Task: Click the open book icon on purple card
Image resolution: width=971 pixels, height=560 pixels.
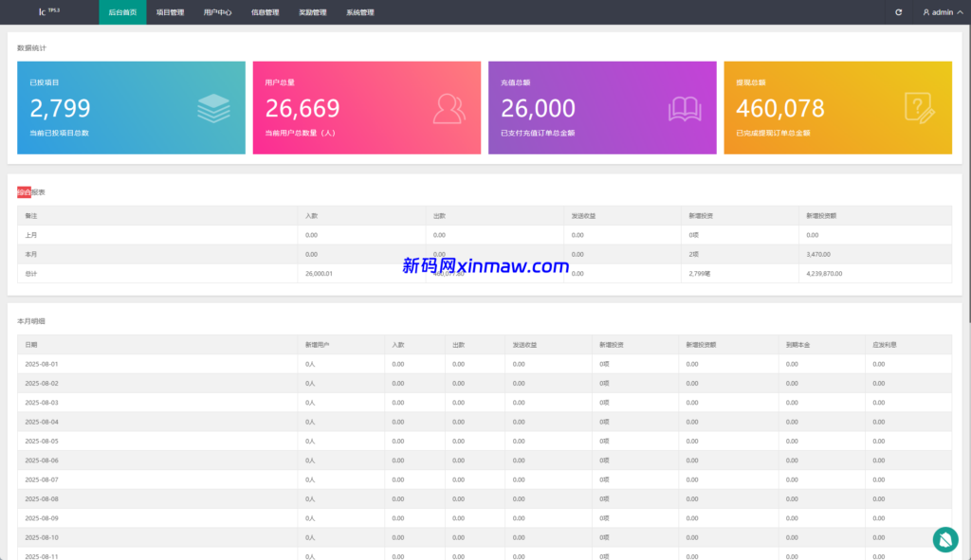Action: tap(685, 108)
